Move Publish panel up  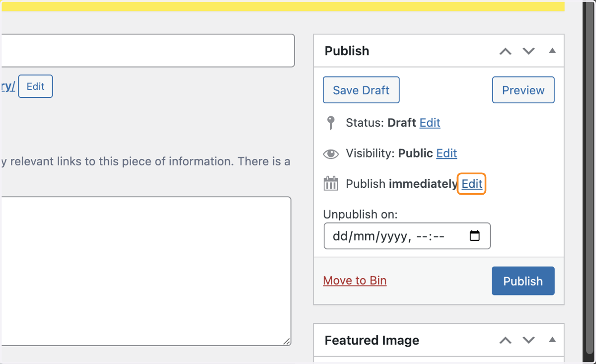point(505,51)
